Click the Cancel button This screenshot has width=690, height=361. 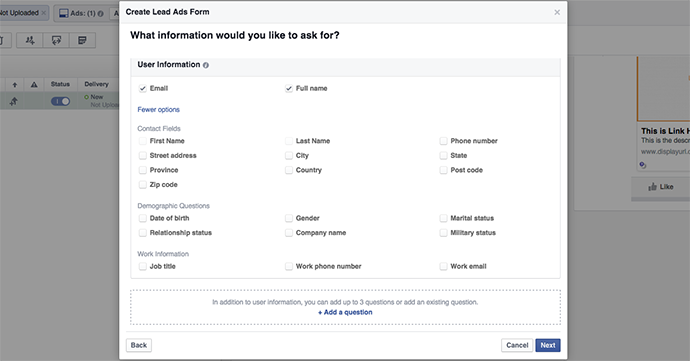tap(517, 345)
